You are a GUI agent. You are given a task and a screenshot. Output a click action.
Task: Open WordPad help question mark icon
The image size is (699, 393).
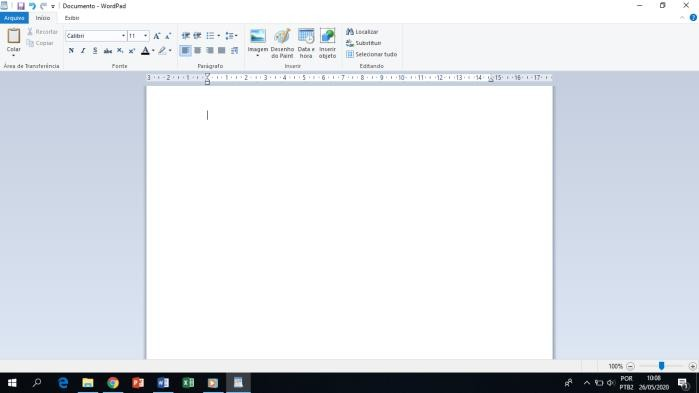click(693, 18)
